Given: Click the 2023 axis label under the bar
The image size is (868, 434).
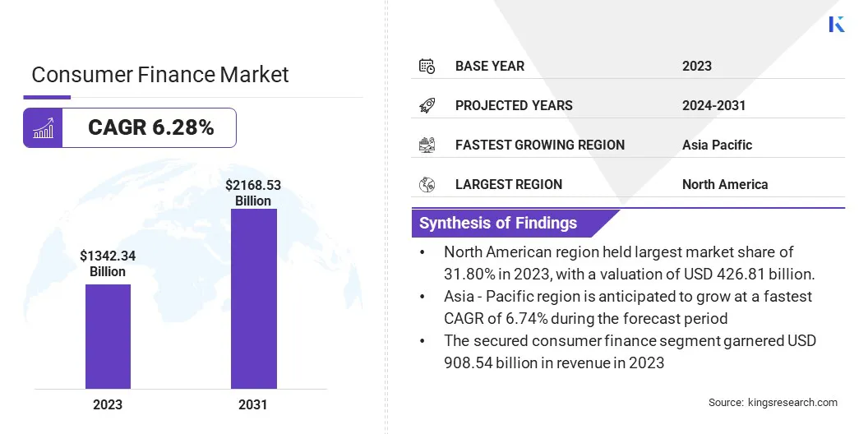Looking at the screenshot, I should coord(108,404).
